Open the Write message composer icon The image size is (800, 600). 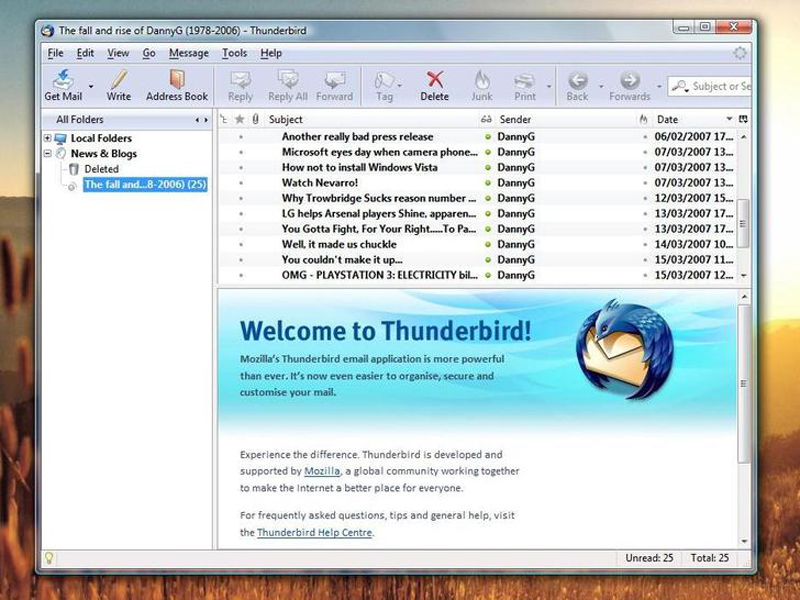(x=117, y=83)
